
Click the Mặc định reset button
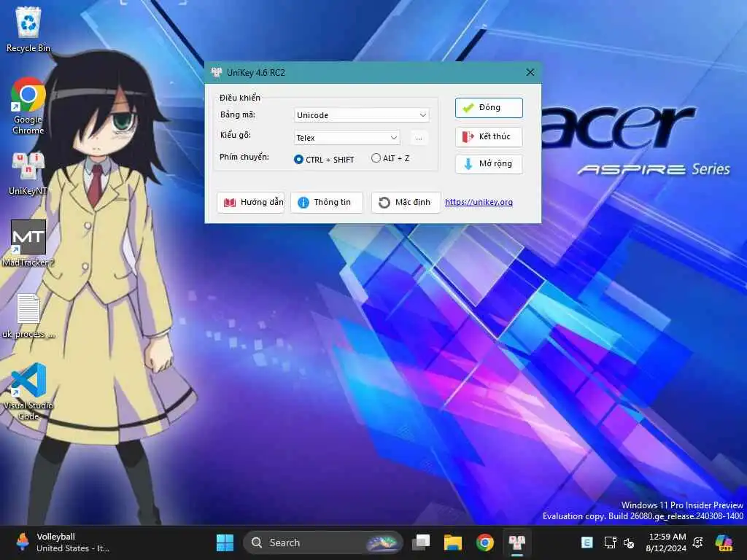point(406,203)
